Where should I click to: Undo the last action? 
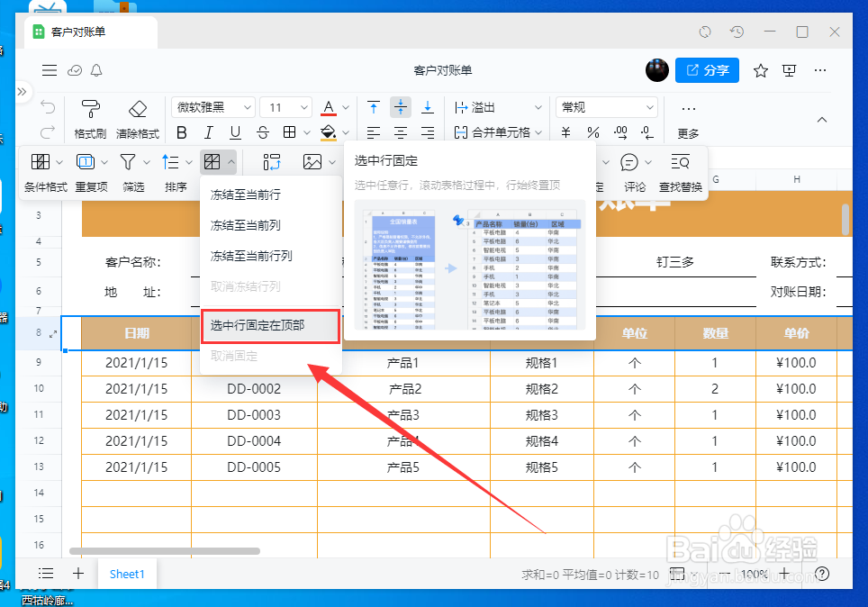(x=48, y=107)
